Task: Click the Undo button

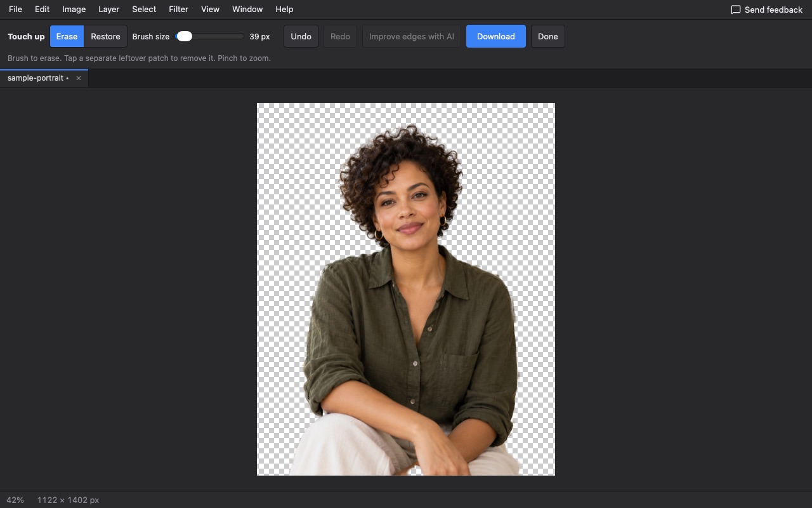Action: click(301, 36)
